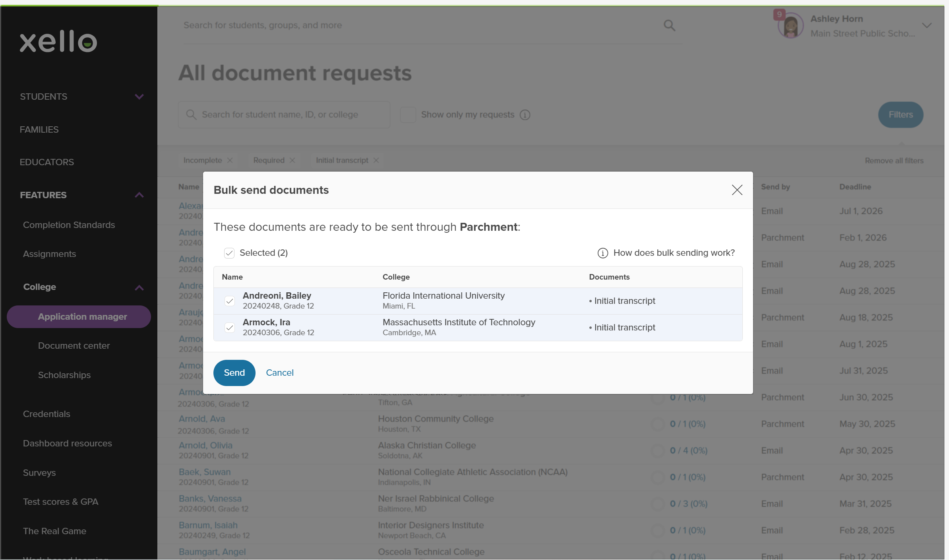Select the Arnold, Ava row progress circle
Screen dimensions: 949x560
pos(658,424)
